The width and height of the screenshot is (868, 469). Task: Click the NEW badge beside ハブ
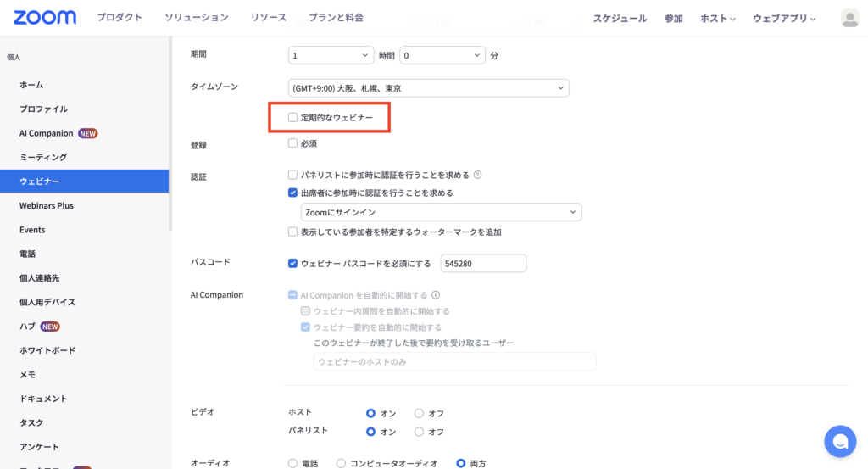click(x=50, y=327)
